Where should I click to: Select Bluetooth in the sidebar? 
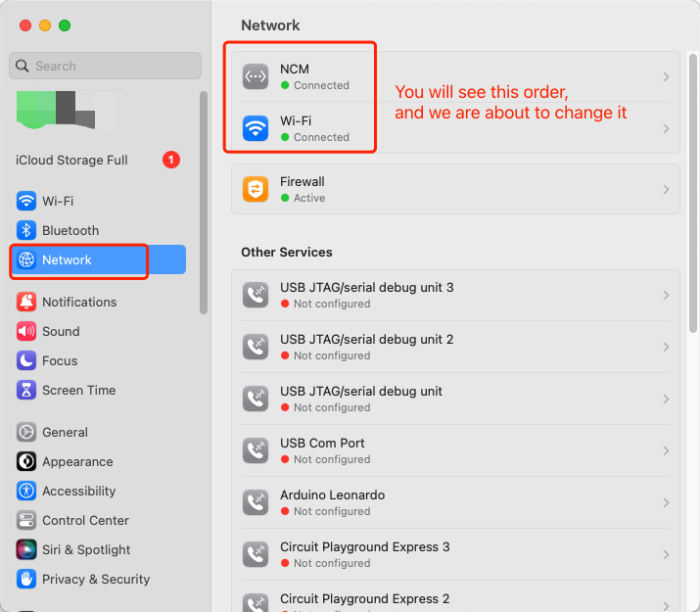tap(99, 230)
